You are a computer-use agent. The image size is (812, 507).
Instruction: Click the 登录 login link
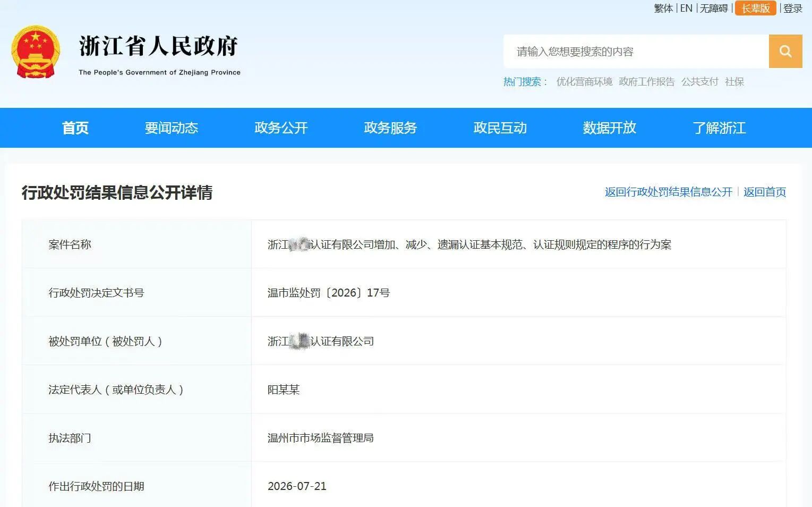point(793,9)
